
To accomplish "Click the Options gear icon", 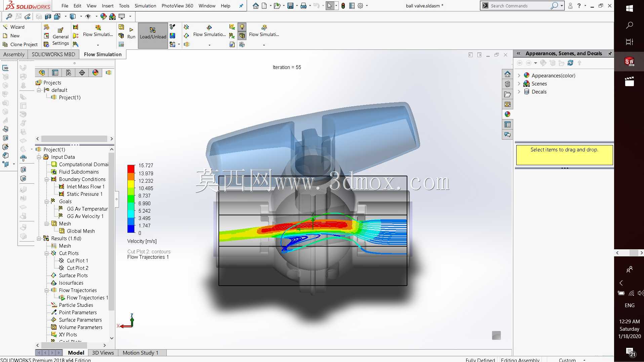I will coord(360,6).
